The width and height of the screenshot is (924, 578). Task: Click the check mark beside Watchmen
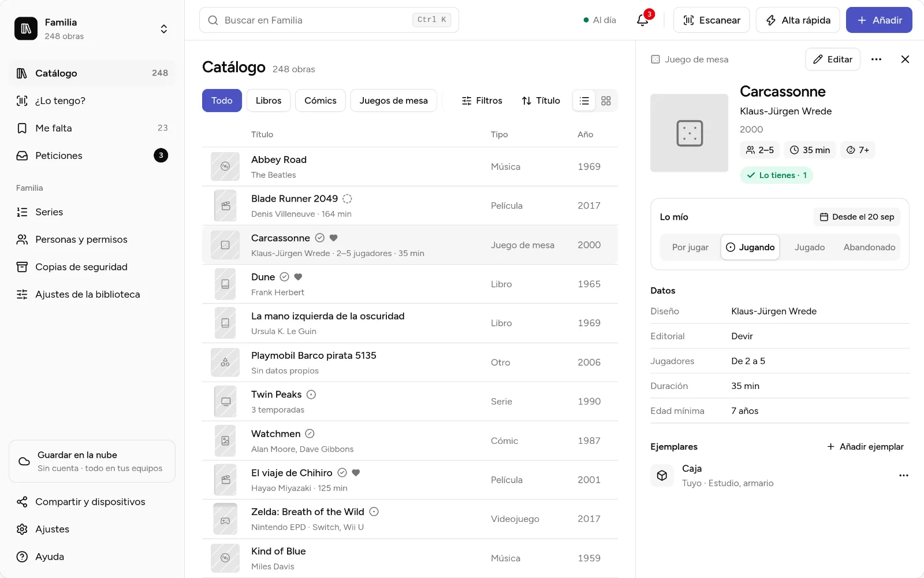click(x=310, y=433)
